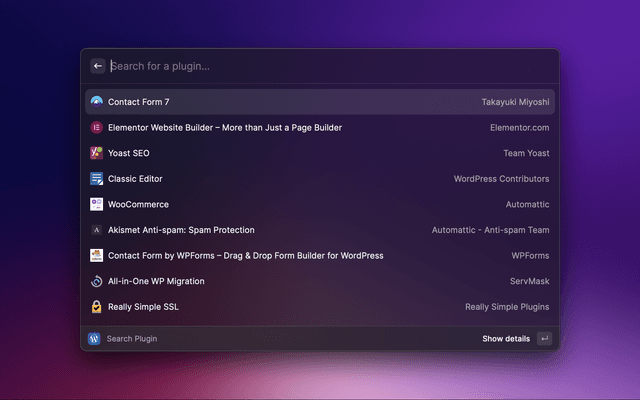Click the WordPress logo in footer
The width and height of the screenshot is (640, 400).
click(94, 339)
